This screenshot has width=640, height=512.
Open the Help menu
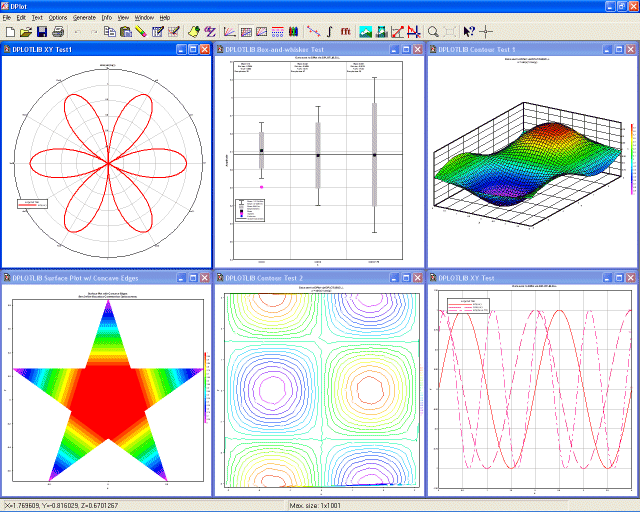(165, 18)
